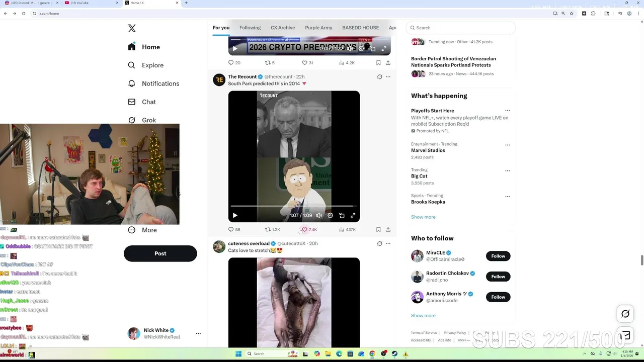Open Chat from the sidebar
Screen dimensions: 644x362
(142, 102)
